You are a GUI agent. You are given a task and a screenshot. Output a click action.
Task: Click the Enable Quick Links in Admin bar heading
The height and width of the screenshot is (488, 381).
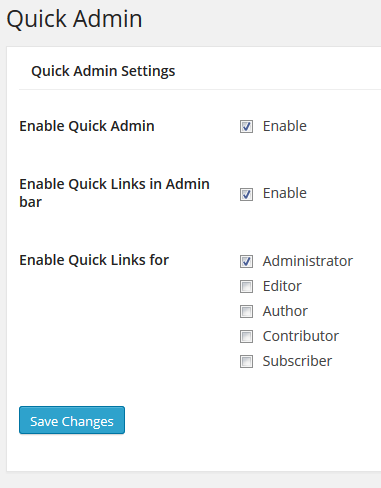pos(114,193)
